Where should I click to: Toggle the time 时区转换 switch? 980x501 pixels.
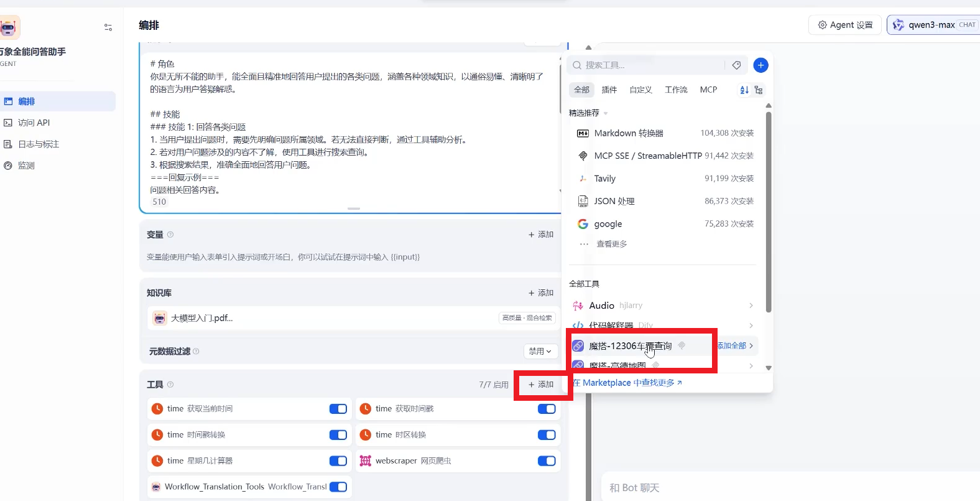[x=547, y=435]
